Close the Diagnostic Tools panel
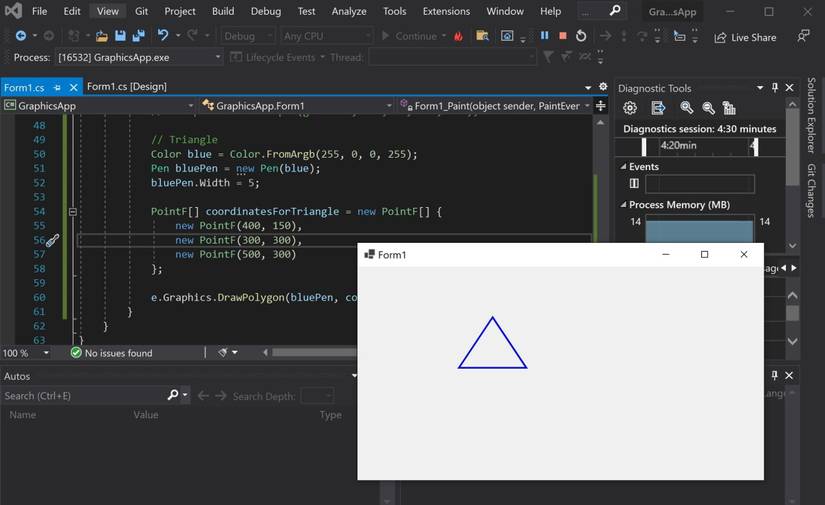 tap(789, 87)
